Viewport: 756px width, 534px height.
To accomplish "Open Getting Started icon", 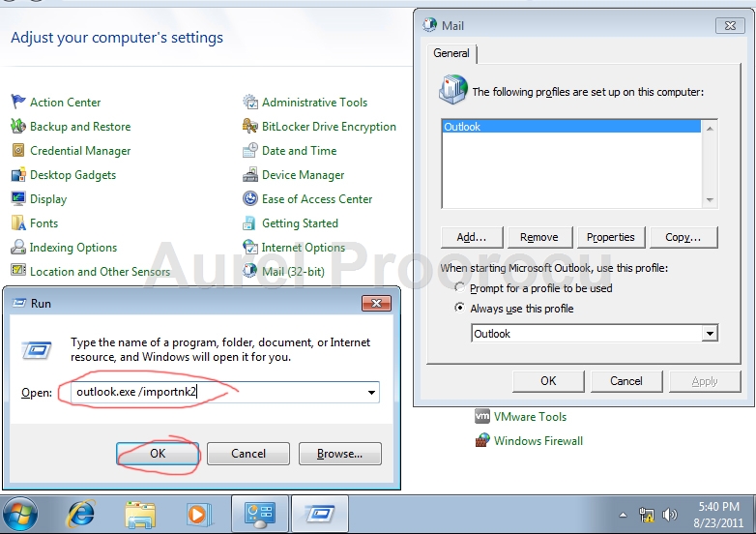I will (x=249, y=222).
